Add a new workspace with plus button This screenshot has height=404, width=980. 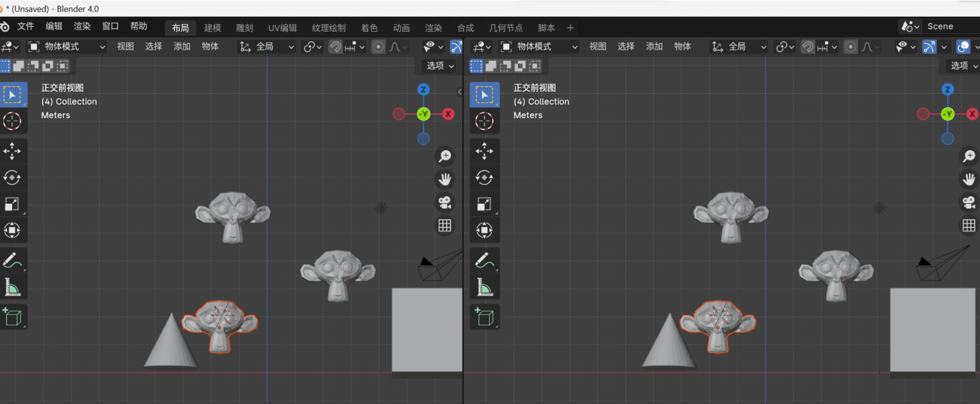[x=570, y=28]
